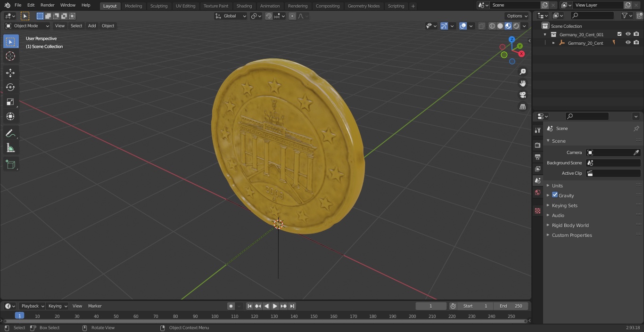Open the Global transform orientation dropdown
The width and height of the screenshot is (644, 332).
(231, 16)
